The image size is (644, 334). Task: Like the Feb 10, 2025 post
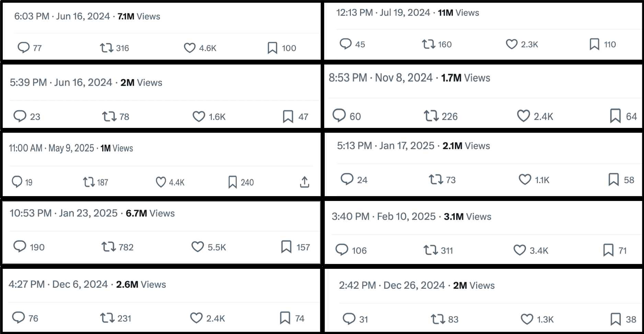click(x=519, y=250)
